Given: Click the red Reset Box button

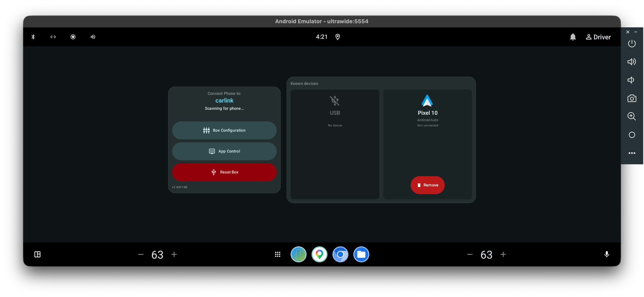Looking at the screenshot, I should (224, 172).
